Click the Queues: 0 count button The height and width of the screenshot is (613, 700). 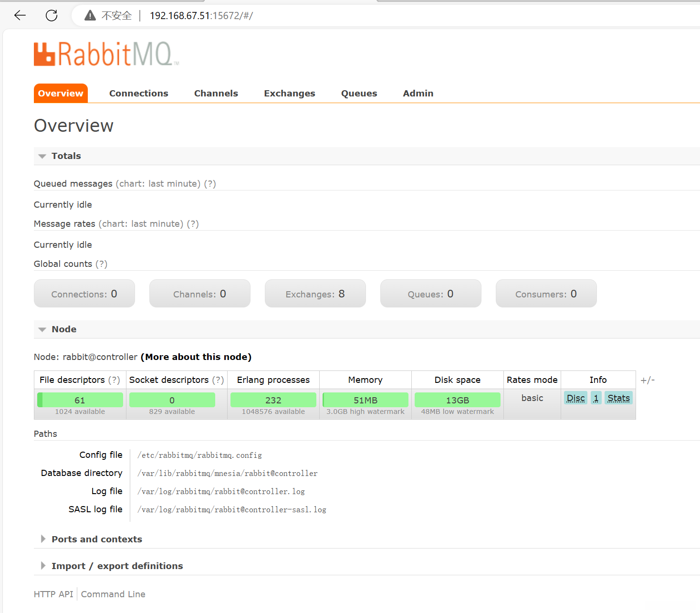pos(431,294)
